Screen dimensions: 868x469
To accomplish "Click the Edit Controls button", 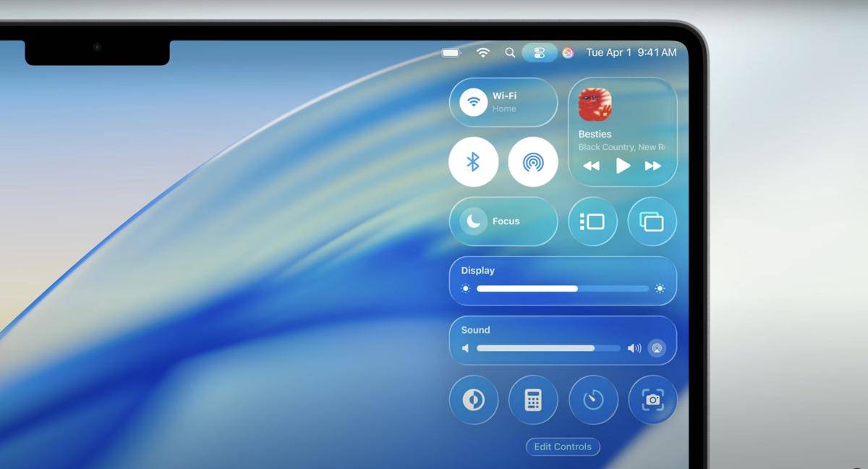I will (x=563, y=447).
